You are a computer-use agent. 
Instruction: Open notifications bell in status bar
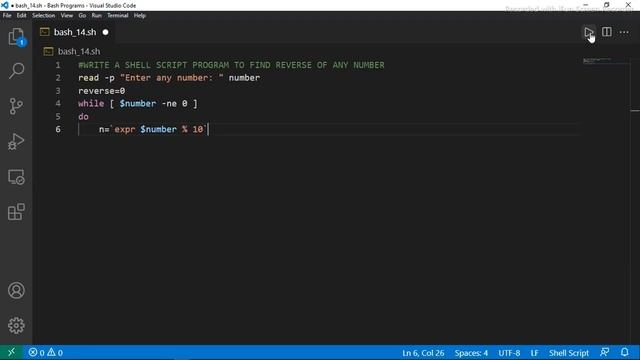click(624, 352)
